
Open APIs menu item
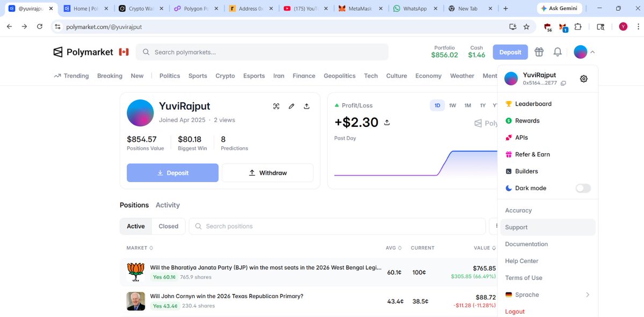tap(548, 138)
